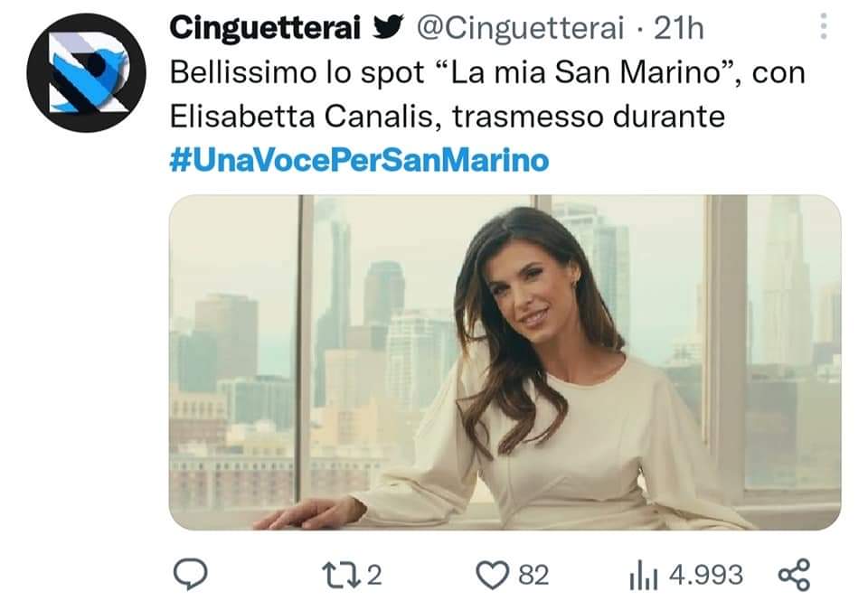Open the three-dot more options menu

coord(824,26)
